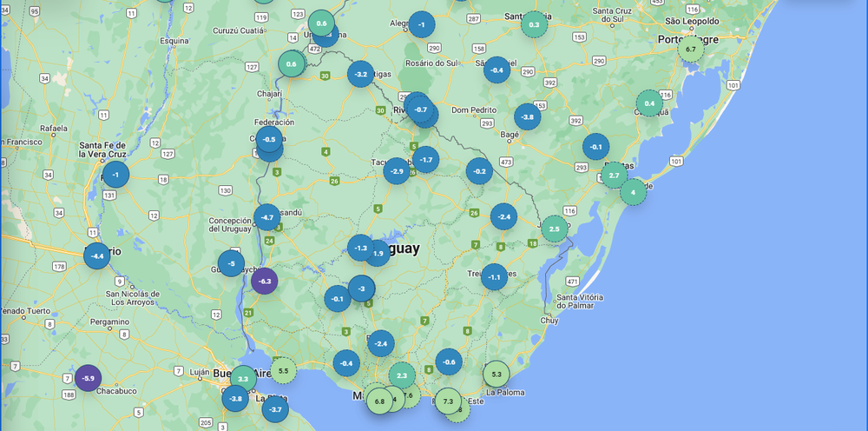Select the Bagé city label

(510, 134)
